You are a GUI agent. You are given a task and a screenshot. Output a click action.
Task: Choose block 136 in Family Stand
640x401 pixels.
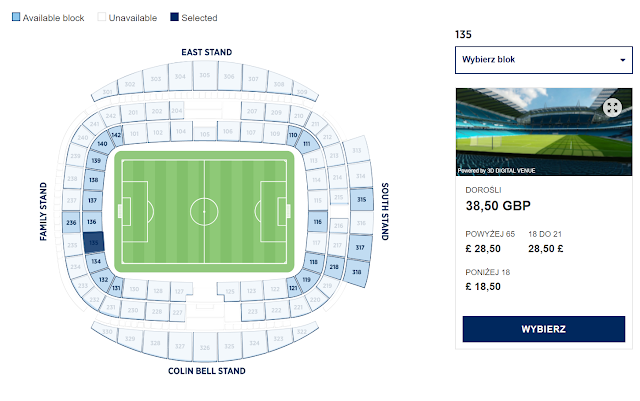(x=92, y=222)
